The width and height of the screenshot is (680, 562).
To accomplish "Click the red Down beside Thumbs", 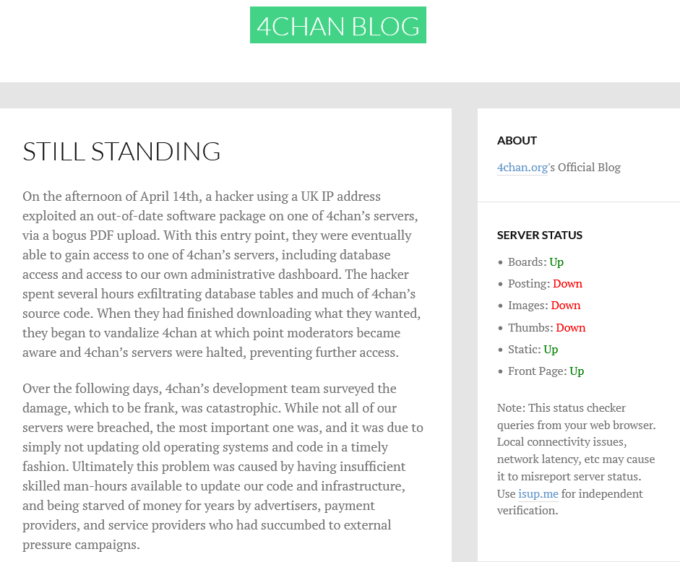I will [x=571, y=328].
